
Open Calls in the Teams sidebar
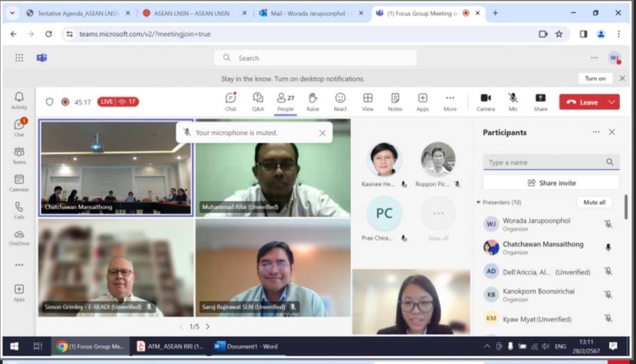[x=19, y=210]
